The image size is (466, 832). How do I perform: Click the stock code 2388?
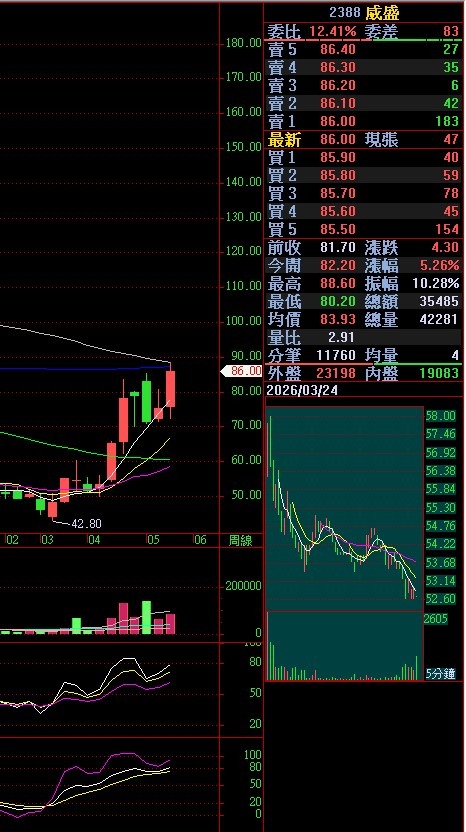344,13
